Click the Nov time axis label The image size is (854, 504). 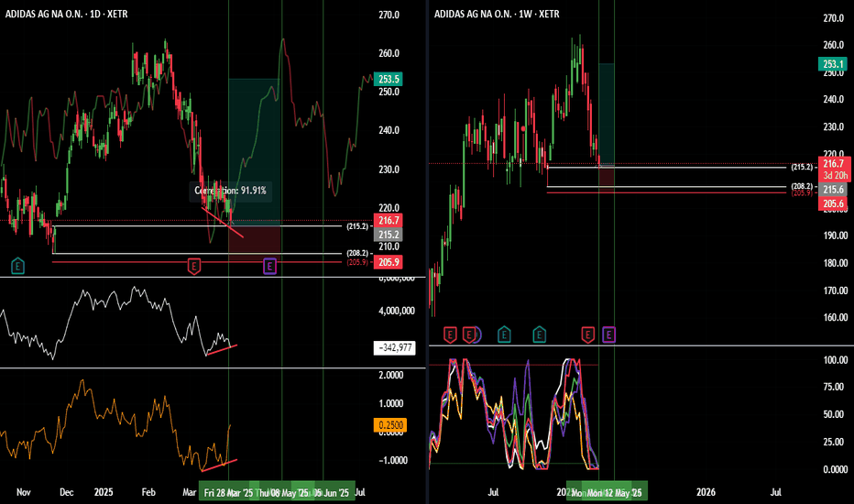point(24,492)
